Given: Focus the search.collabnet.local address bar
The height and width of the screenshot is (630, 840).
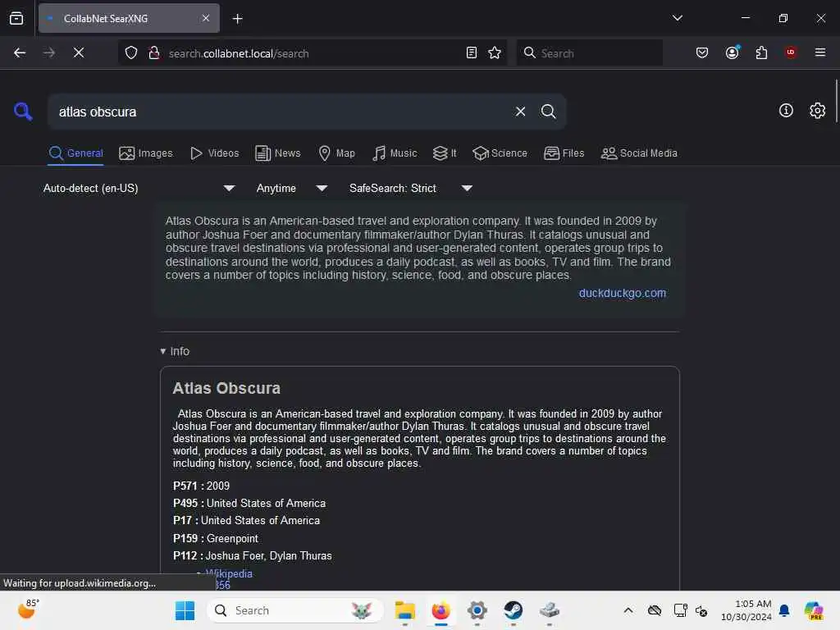Looking at the screenshot, I should click(x=313, y=53).
